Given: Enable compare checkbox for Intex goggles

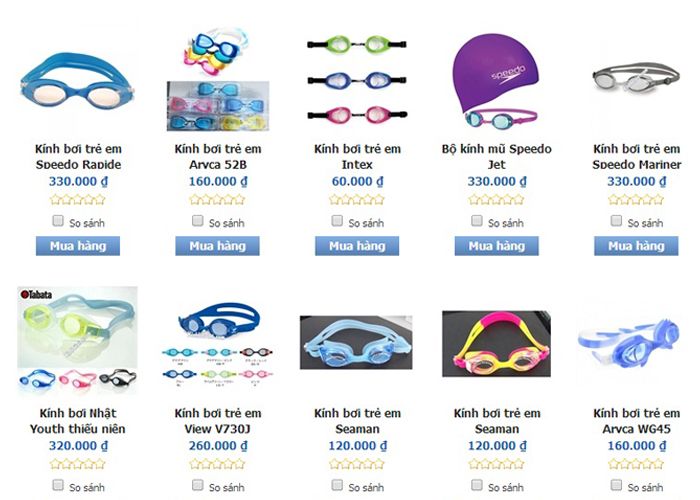Looking at the screenshot, I should click(x=337, y=221).
